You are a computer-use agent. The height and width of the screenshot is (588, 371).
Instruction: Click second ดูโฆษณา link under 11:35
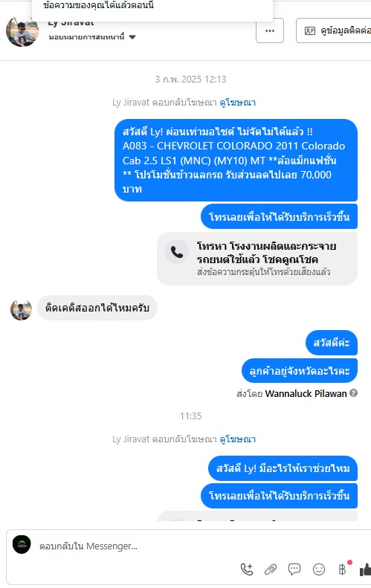click(237, 439)
